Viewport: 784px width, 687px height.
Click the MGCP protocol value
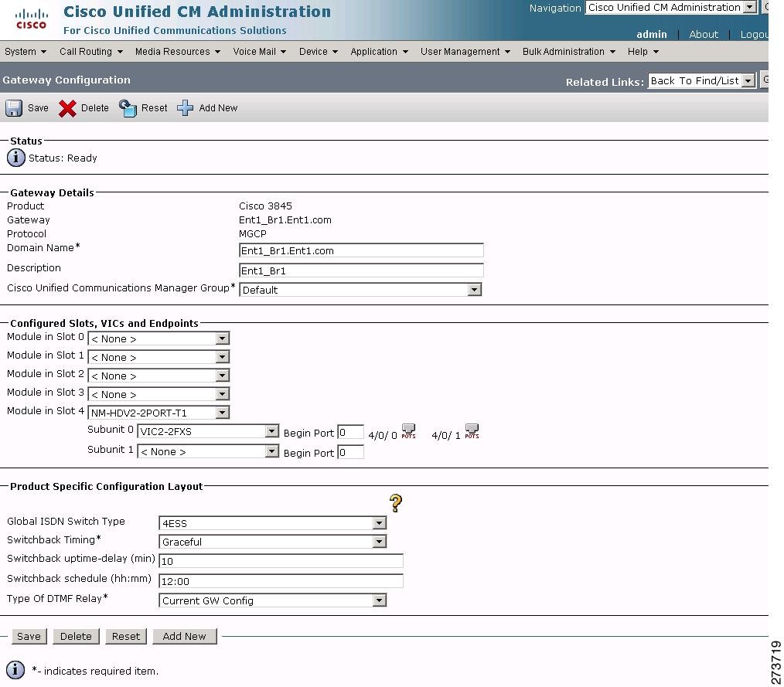pyautogui.click(x=253, y=234)
